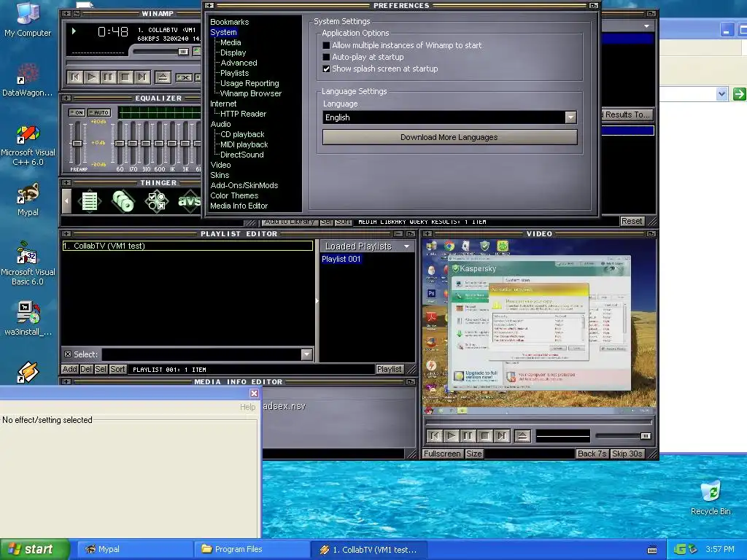The width and height of the screenshot is (747, 560).
Task: Click Reset button in Media Library
Action: [632, 221]
